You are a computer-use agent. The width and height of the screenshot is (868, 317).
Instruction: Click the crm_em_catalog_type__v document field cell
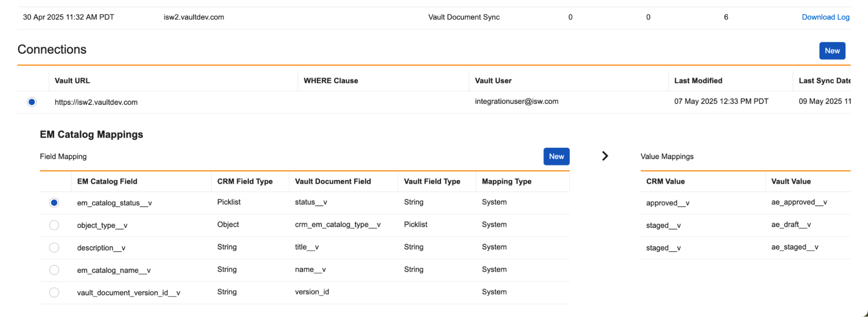click(x=337, y=225)
